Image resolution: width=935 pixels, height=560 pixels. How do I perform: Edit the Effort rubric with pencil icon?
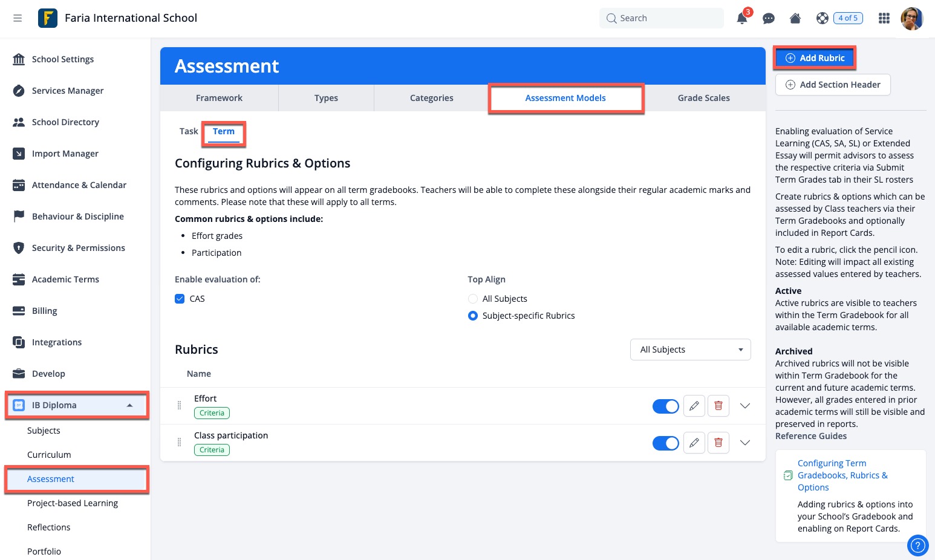694,406
